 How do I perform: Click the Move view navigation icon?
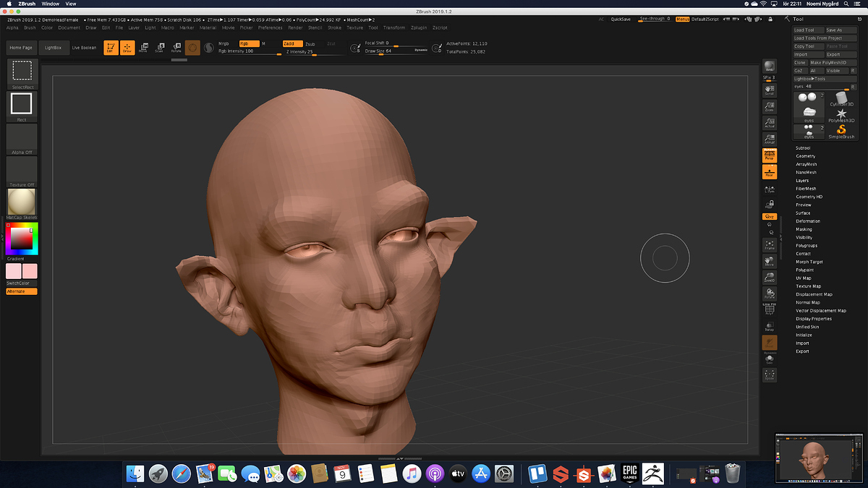[x=770, y=261]
